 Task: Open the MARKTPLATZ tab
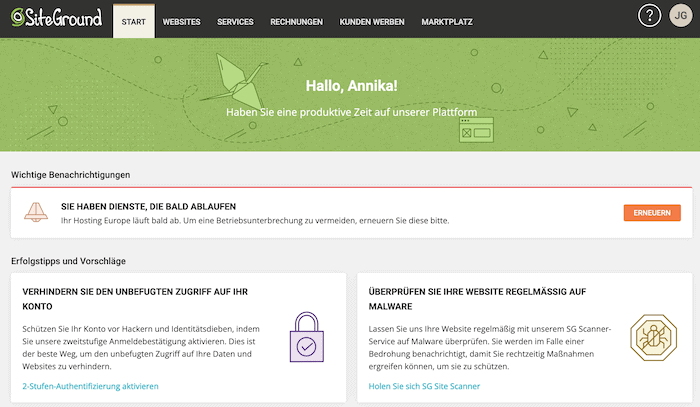[x=447, y=22]
